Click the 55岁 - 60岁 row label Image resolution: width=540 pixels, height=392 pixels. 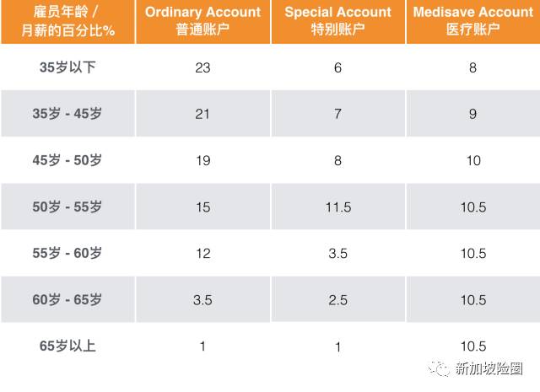click(67, 253)
